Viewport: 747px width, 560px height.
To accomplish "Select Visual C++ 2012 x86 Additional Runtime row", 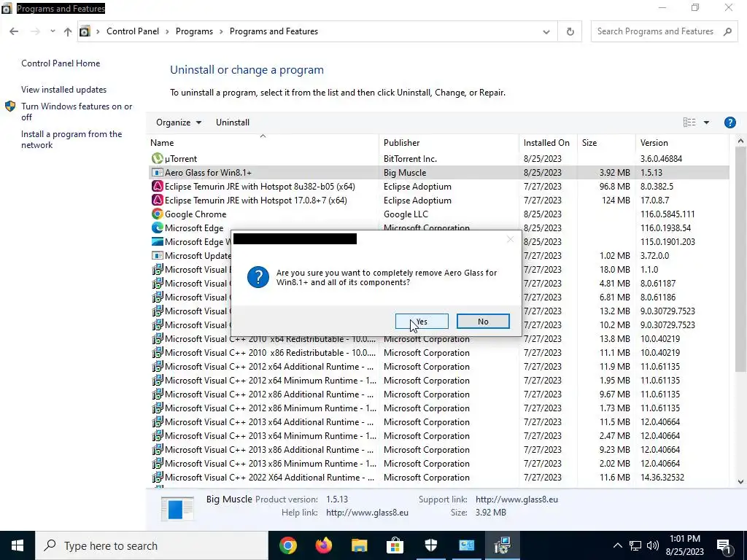I will (x=438, y=394).
